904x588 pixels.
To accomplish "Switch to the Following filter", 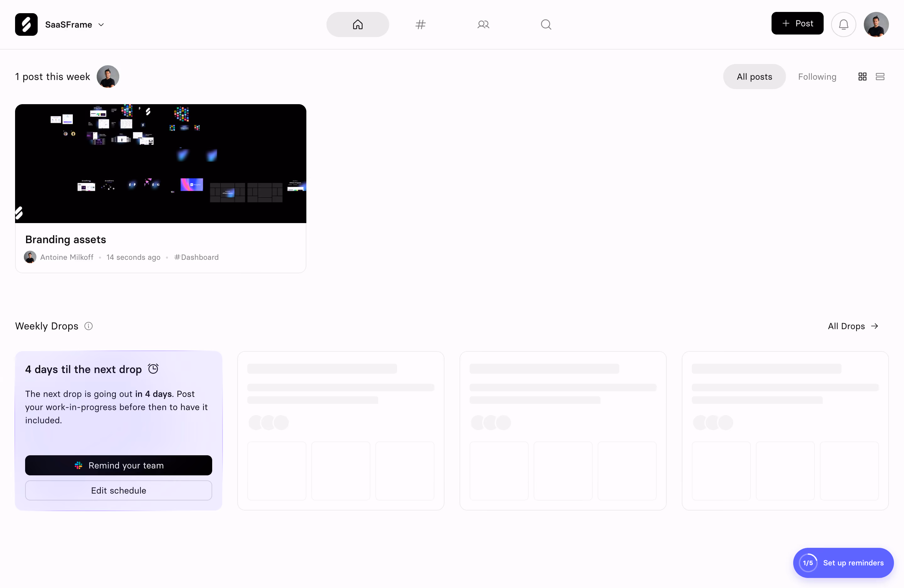I will (x=817, y=76).
